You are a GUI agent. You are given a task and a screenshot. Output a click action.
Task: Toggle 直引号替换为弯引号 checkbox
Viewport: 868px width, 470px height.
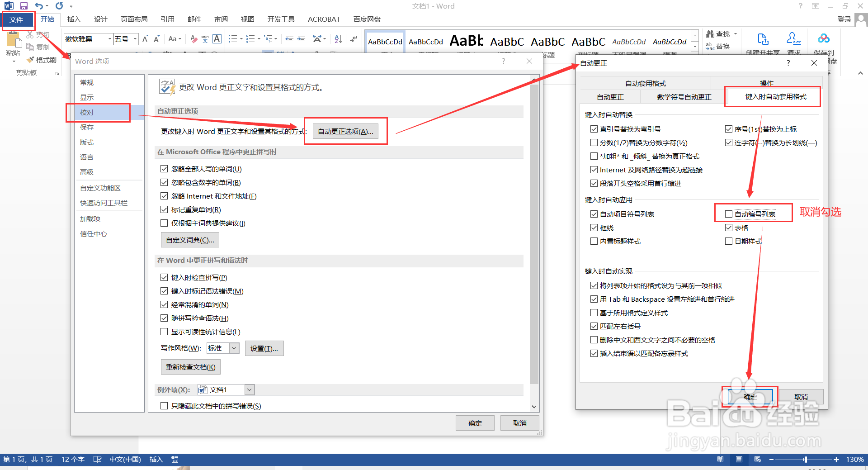pos(594,129)
